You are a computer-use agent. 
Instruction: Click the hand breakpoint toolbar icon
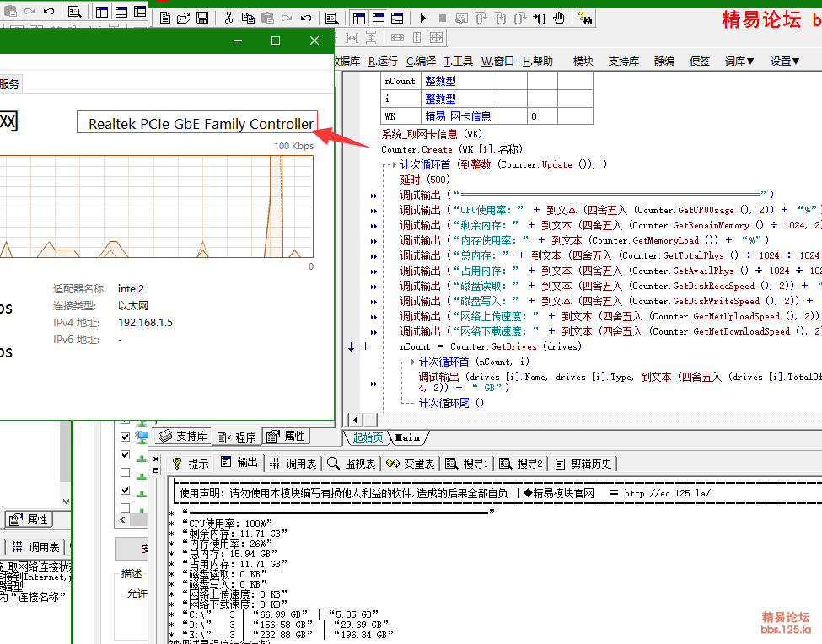click(559, 18)
